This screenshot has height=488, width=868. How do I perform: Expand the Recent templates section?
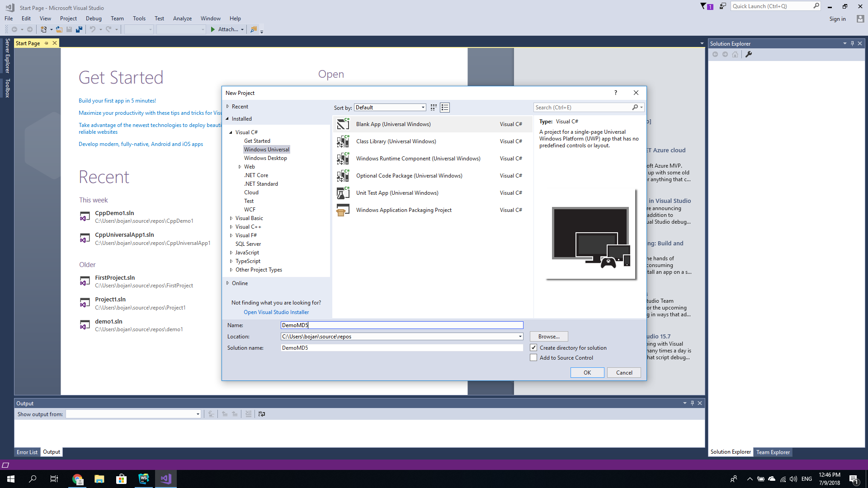[227, 107]
